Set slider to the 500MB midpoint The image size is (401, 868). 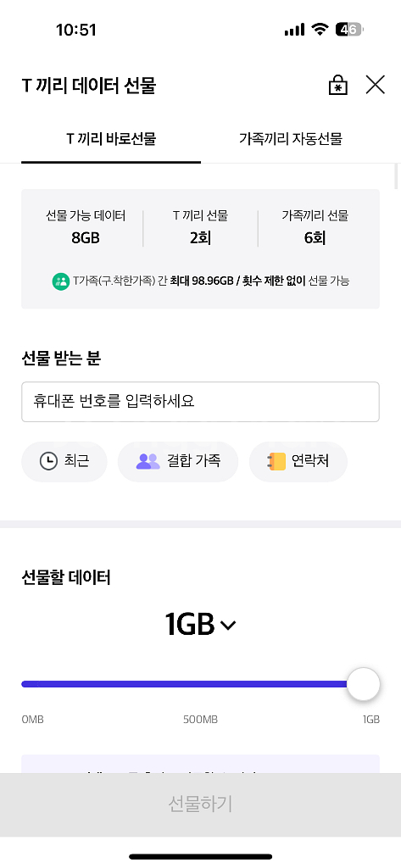pos(200,684)
